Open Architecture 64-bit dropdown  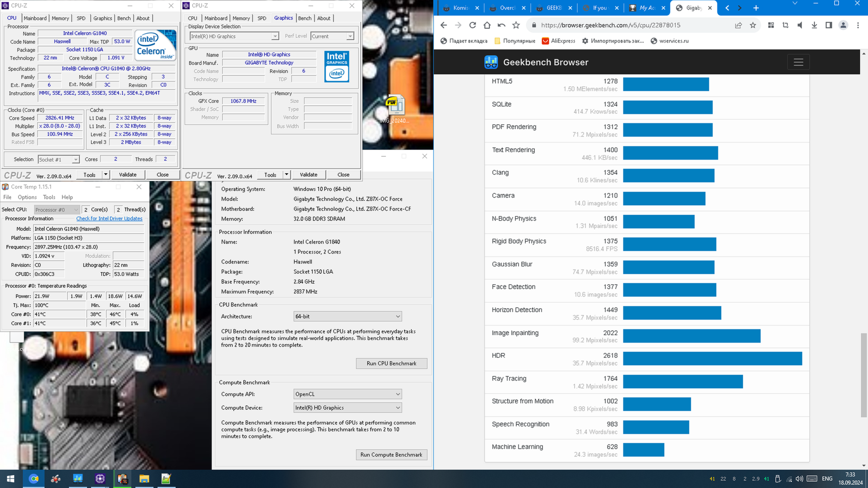tap(348, 316)
